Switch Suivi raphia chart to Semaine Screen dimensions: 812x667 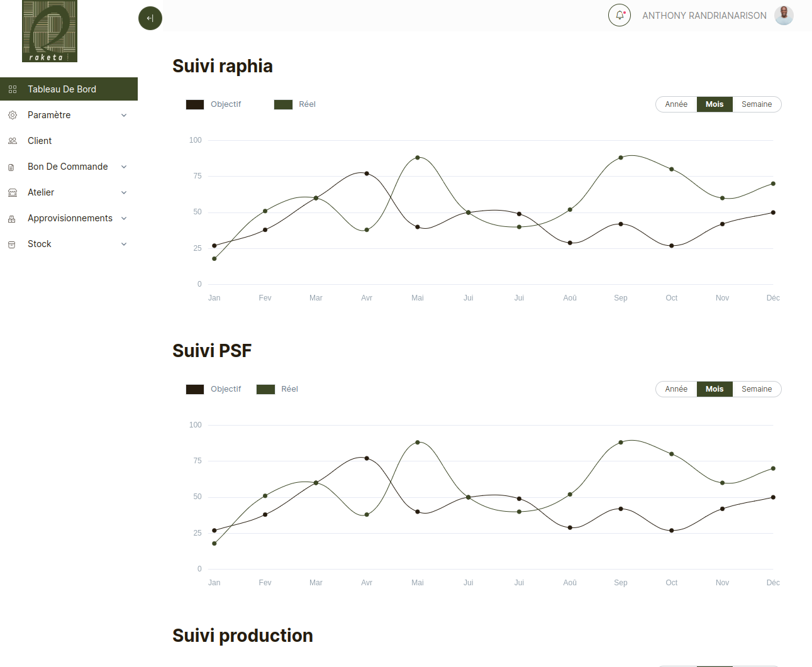pyautogui.click(x=757, y=104)
